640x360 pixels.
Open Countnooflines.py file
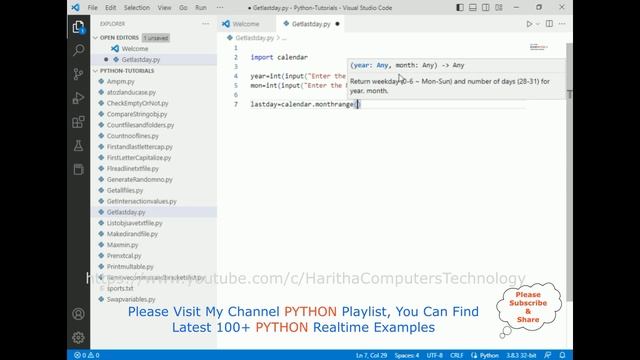[x=133, y=136]
